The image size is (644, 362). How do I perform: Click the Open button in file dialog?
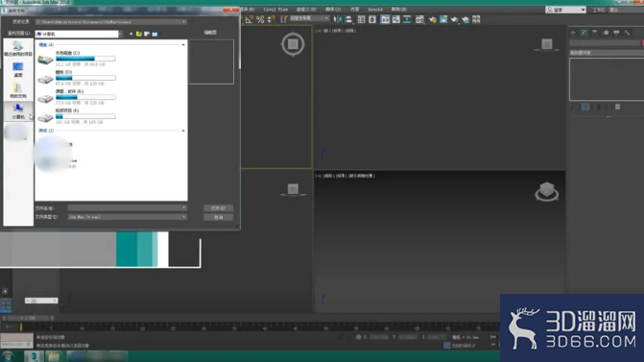(x=219, y=208)
